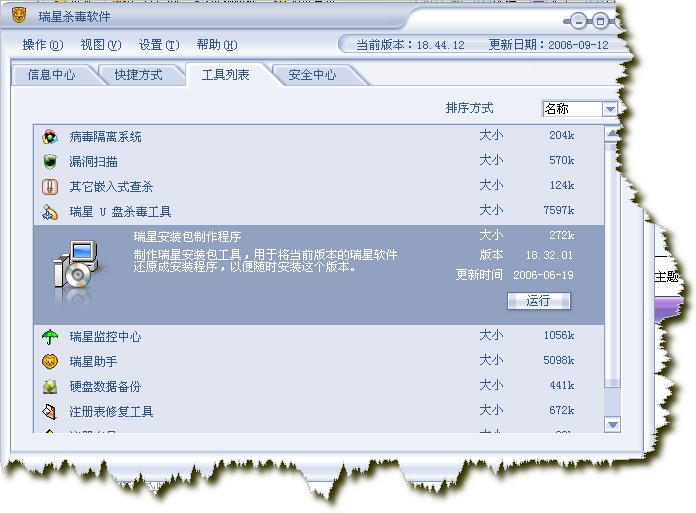696x513 pixels.
Task: Switch to the 信息中心 tab
Action: (51, 75)
